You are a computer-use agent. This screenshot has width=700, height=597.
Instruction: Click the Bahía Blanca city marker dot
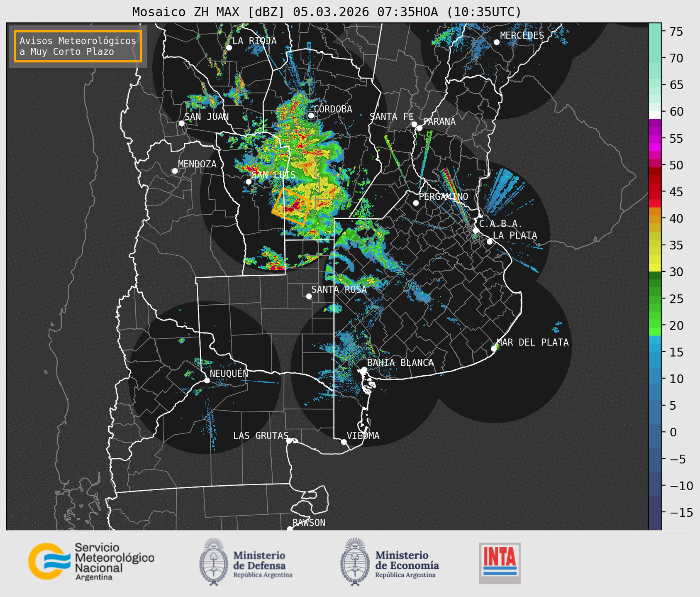tap(364, 369)
